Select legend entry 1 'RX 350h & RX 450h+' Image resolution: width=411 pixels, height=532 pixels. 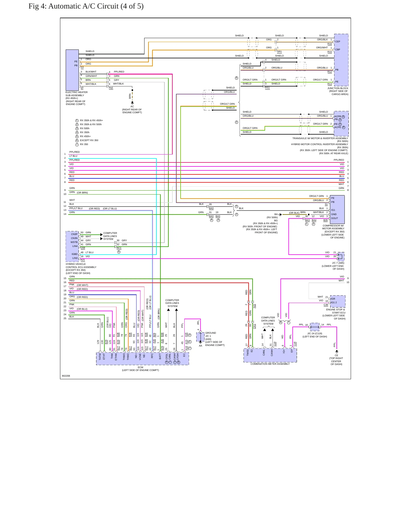(x=89, y=120)
